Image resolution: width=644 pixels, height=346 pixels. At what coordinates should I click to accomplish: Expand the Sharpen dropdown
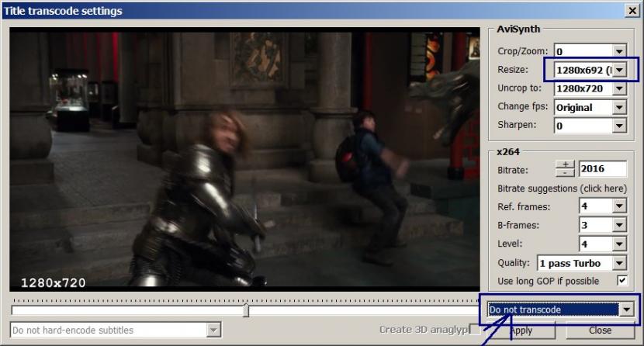click(x=619, y=126)
